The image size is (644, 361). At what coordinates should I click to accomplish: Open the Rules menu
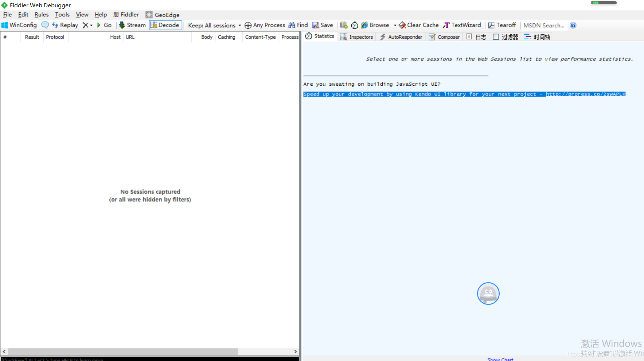pos(42,15)
